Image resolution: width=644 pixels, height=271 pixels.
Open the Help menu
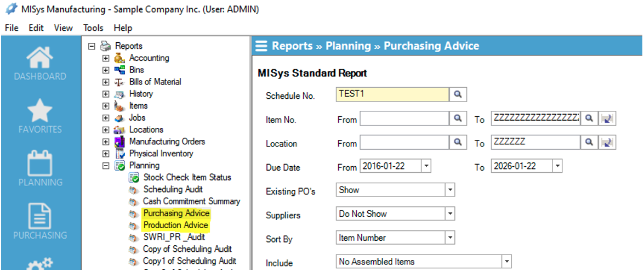(123, 28)
